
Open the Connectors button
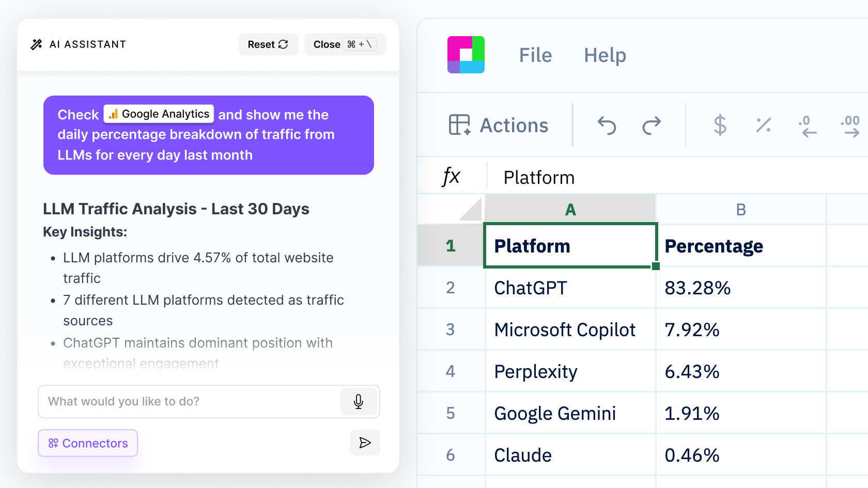(88, 443)
